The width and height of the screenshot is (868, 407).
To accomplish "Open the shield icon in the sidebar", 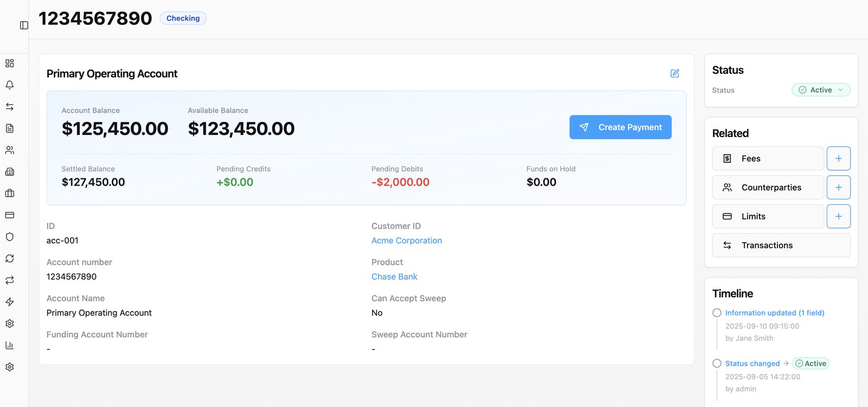I will 10,237.
